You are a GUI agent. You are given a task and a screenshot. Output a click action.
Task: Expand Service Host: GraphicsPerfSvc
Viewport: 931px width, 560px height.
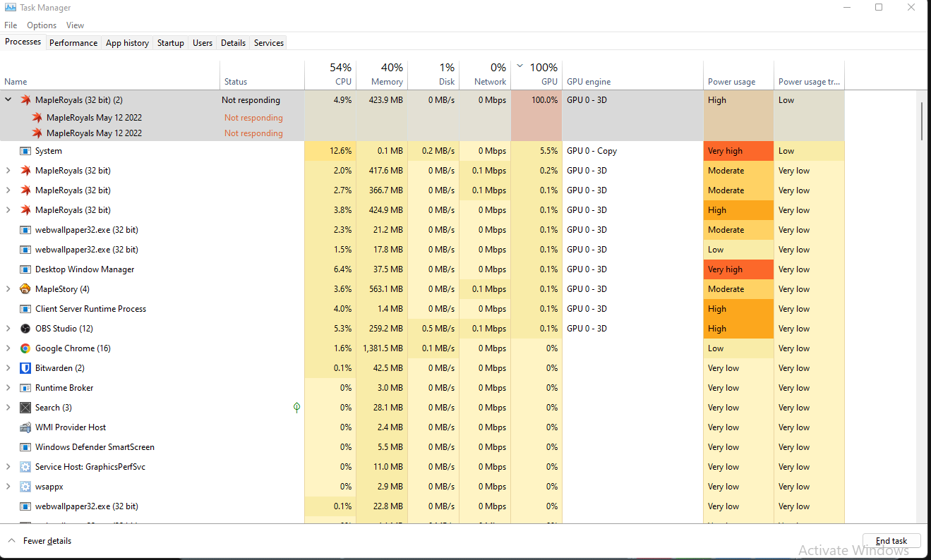(x=8, y=467)
